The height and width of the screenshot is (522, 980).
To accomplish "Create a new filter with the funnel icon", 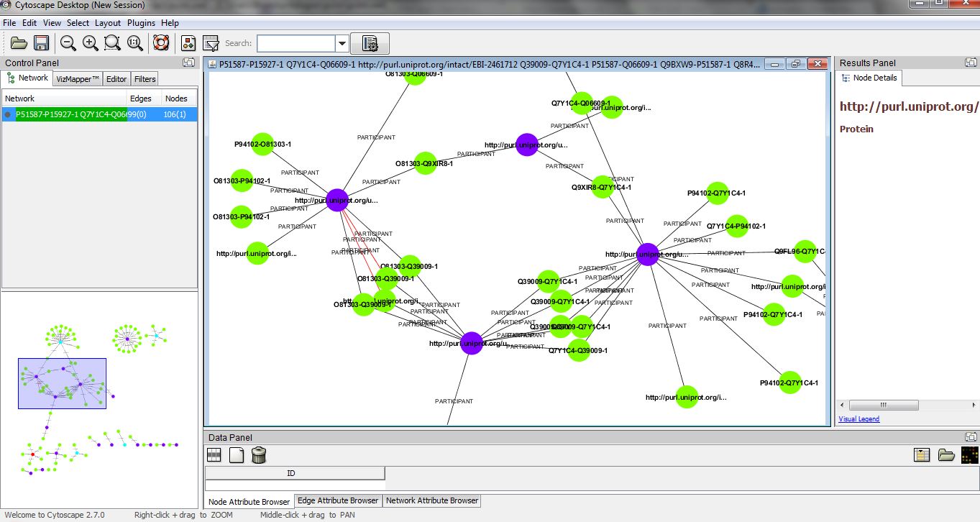I will pyautogui.click(x=211, y=43).
